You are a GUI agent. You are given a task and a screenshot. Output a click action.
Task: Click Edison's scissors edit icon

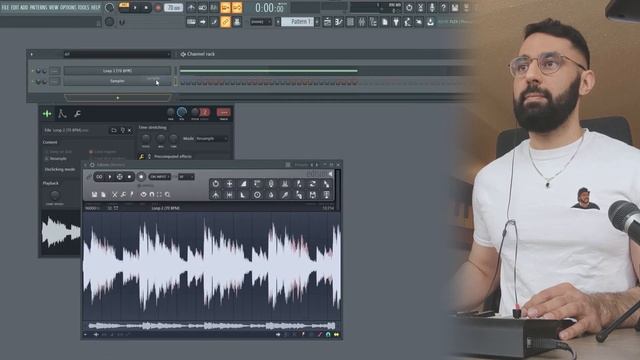click(114, 195)
